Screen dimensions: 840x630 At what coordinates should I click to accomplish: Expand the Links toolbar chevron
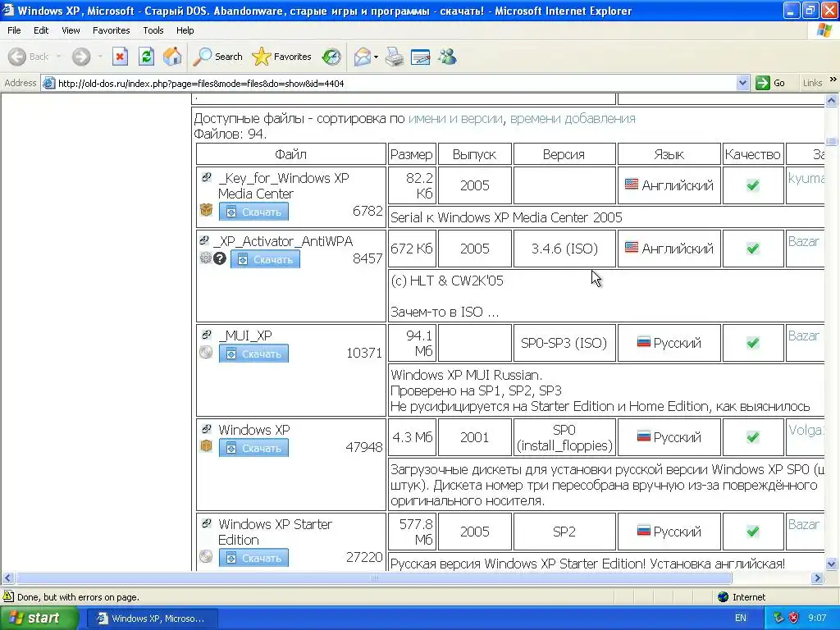[x=833, y=80]
